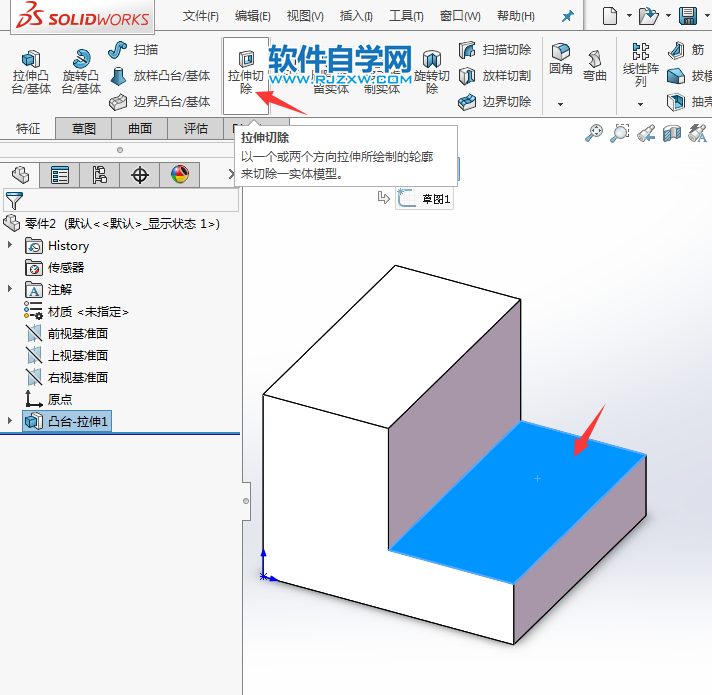
Task: Open the Open-file dropdown arrow
Action: pos(668,16)
